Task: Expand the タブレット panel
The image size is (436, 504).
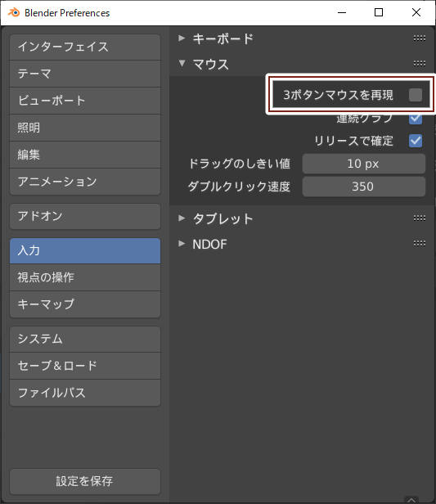Action: pos(182,218)
